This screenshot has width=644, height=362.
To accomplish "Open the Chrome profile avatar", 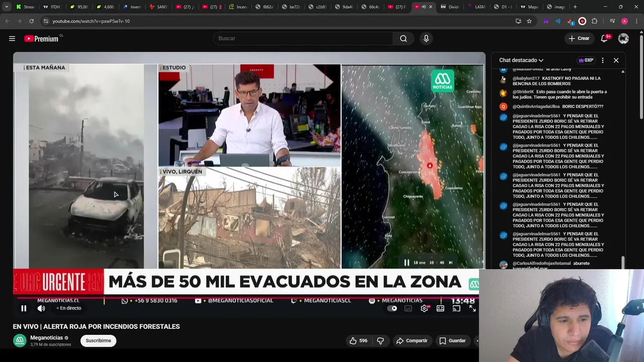I will [624, 21].
